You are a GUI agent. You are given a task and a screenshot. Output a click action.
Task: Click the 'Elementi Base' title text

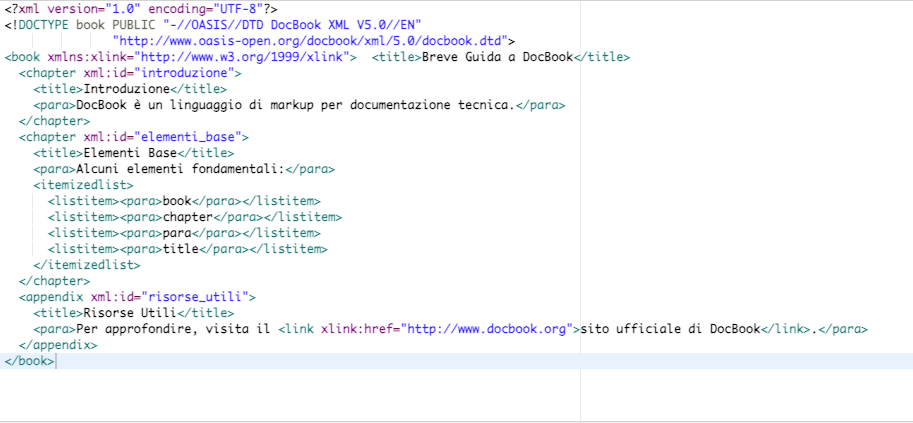(130, 153)
